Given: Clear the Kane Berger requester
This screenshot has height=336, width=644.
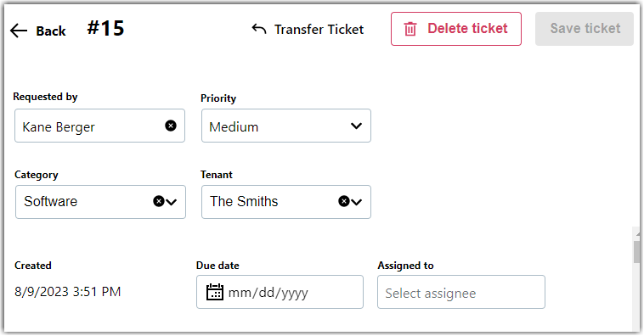Looking at the screenshot, I should pyautogui.click(x=171, y=126).
